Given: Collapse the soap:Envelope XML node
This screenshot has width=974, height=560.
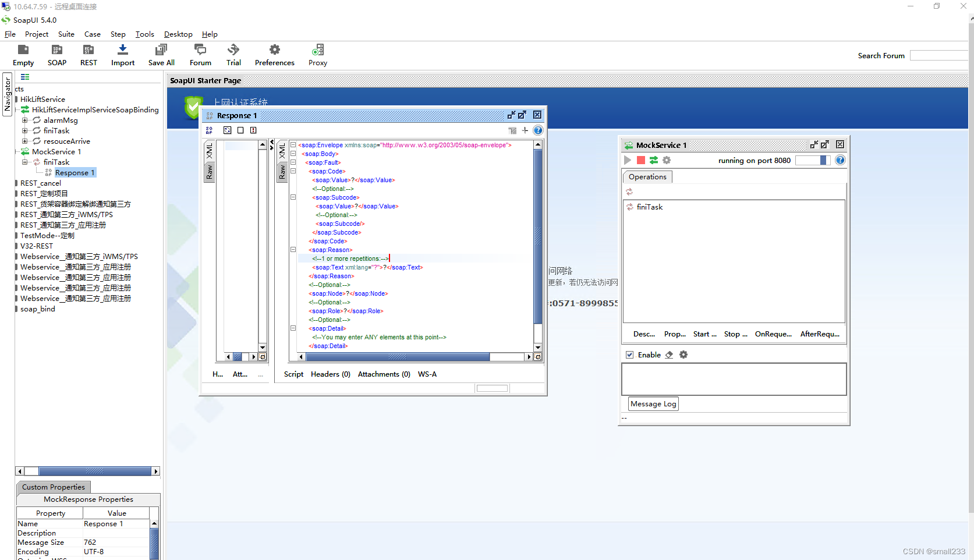Looking at the screenshot, I should (293, 145).
